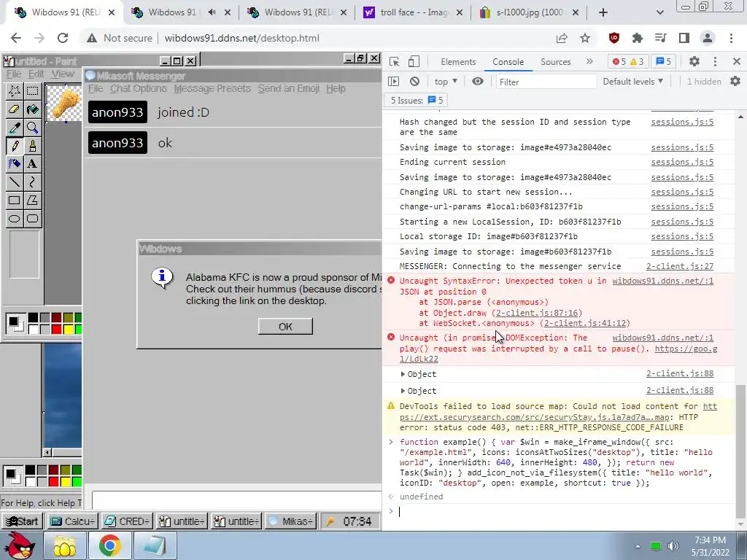Open the 2-client.js:87:16 stack trace link
The width and height of the screenshot is (747, 560).
coord(539,313)
